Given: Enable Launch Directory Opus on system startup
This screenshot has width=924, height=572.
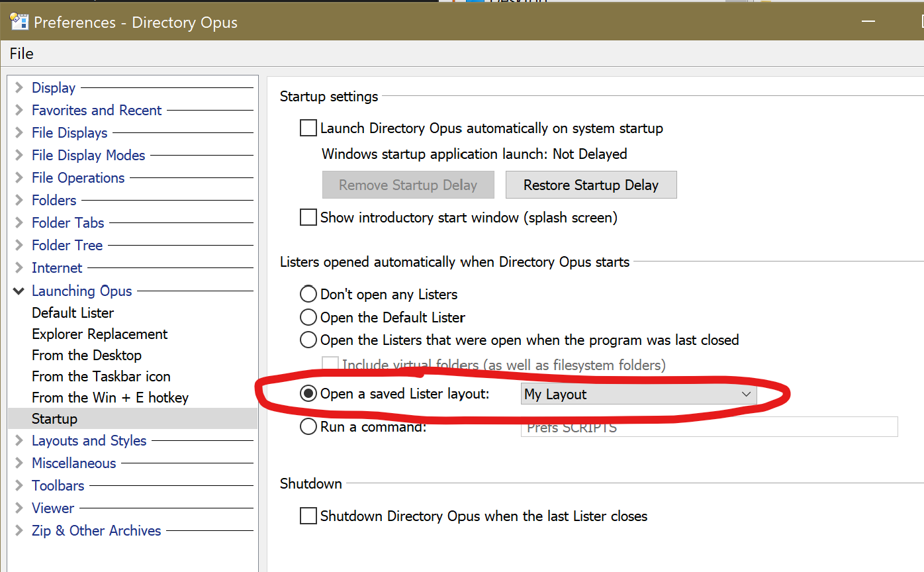Looking at the screenshot, I should 308,128.
